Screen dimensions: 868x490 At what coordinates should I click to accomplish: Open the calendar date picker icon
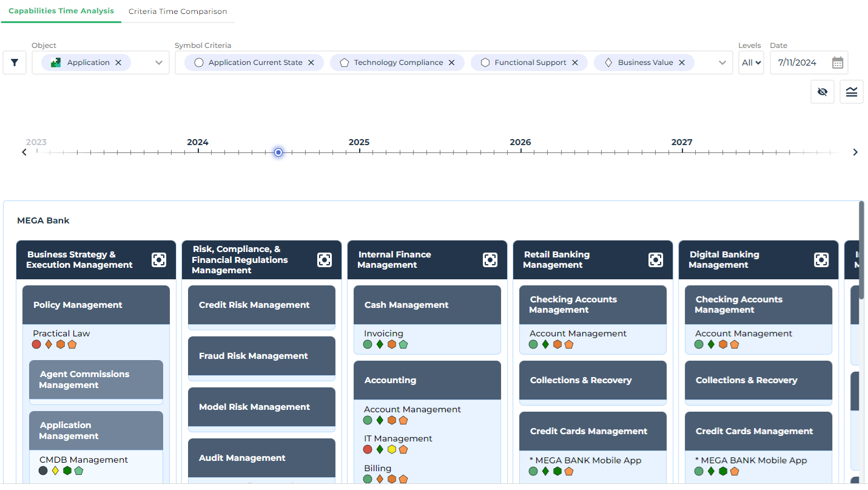[838, 63]
